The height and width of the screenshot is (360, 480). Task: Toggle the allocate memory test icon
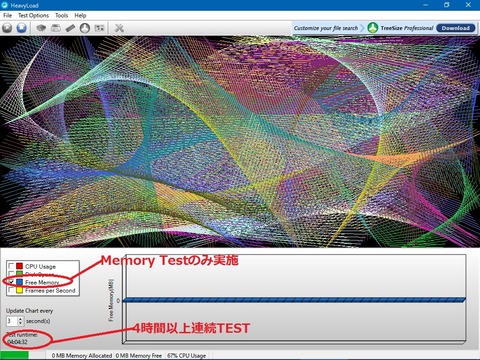pos(70,28)
